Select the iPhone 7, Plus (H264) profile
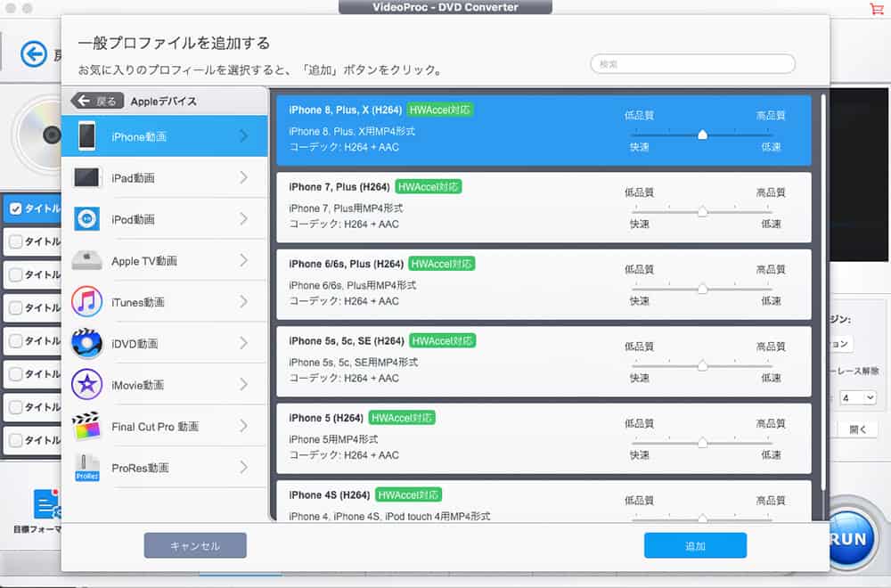Image resolution: width=891 pixels, height=588 pixels. [544, 207]
